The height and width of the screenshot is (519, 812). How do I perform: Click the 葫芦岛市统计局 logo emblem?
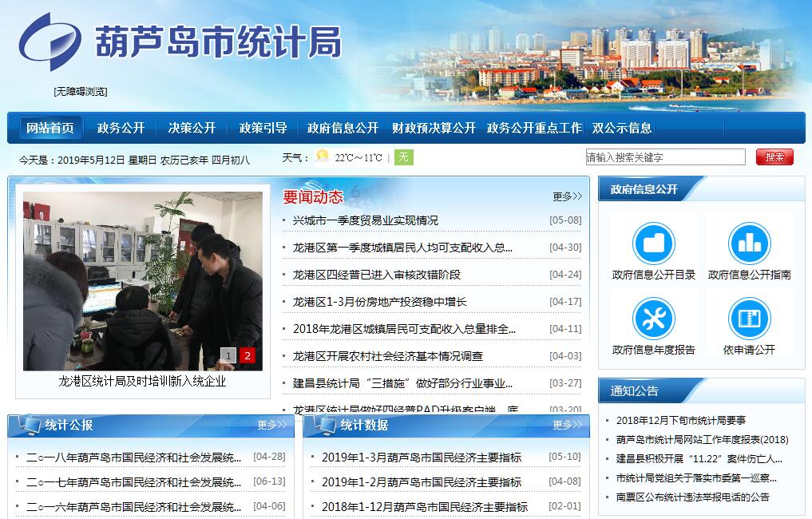click(x=50, y=42)
